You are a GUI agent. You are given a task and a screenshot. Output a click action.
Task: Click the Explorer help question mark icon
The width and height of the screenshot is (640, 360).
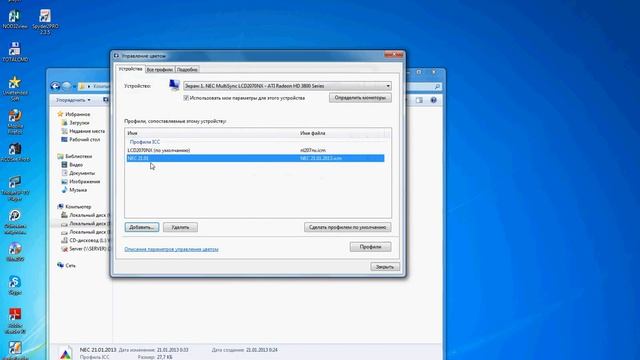[433, 100]
